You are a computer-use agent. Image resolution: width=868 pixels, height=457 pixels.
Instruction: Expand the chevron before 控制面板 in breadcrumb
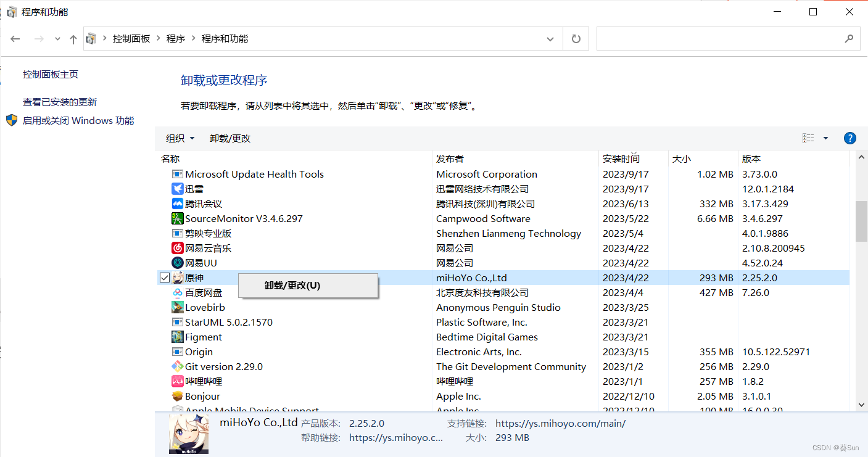[x=105, y=39]
